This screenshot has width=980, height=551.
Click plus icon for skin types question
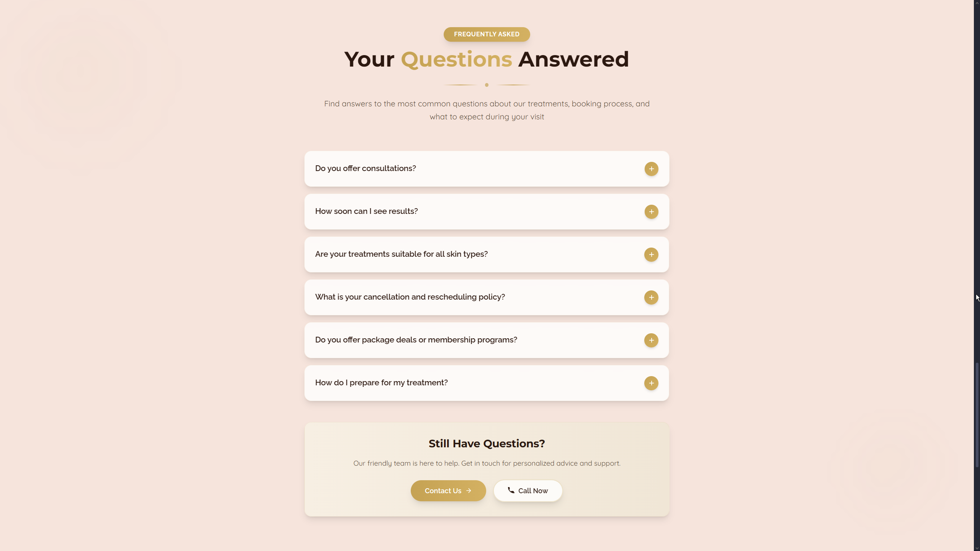click(651, 254)
